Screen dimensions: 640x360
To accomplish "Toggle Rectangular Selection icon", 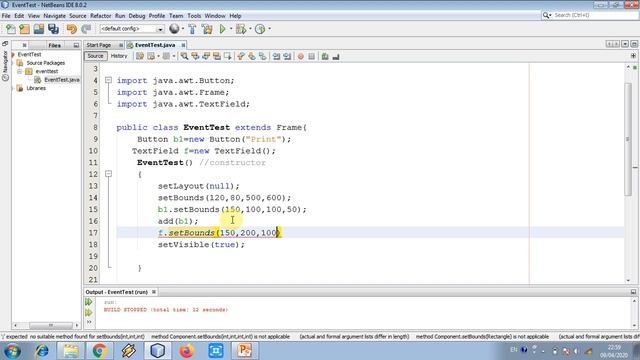I will coord(227,56).
